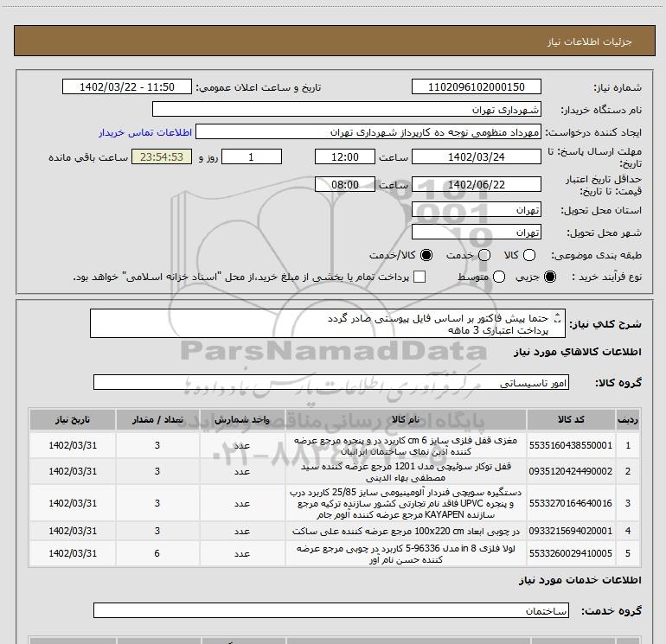Select the جزیی purchase type radio

click(x=549, y=277)
